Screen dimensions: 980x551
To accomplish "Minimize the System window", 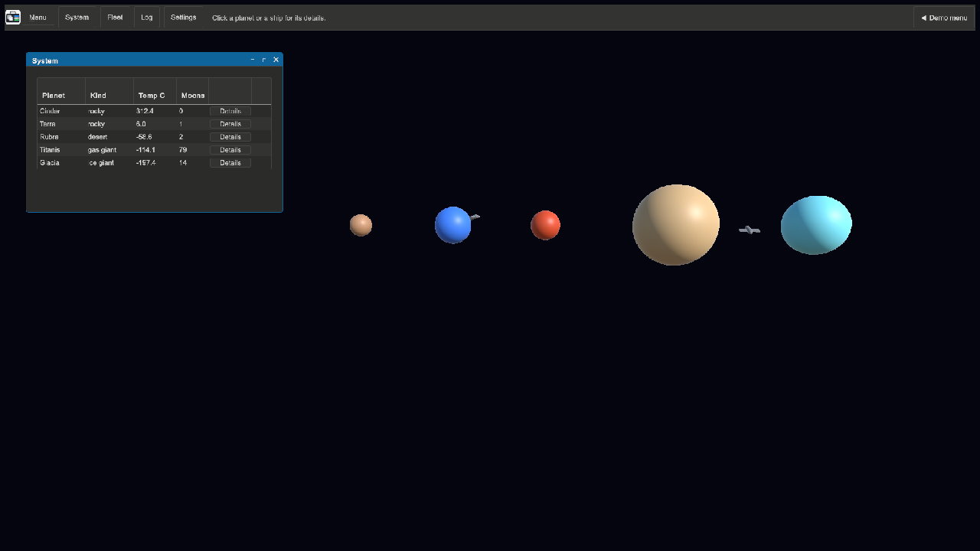I will pyautogui.click(x=253, y=60).
